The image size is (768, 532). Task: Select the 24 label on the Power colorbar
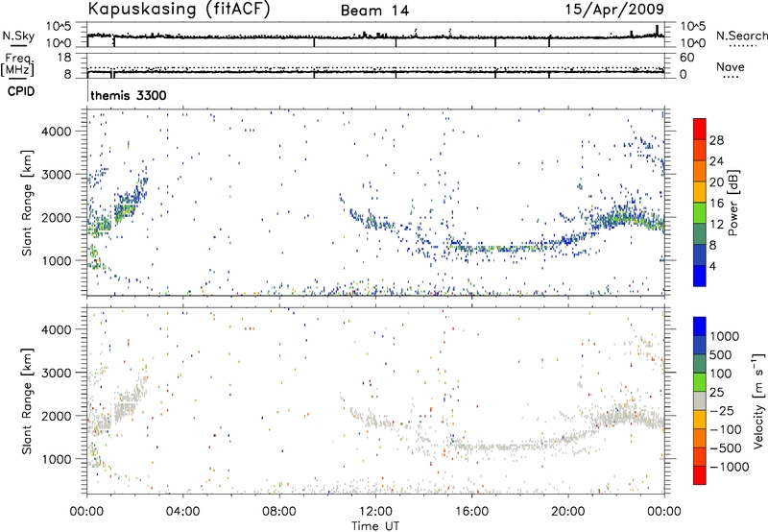click(x=716, y=161)
